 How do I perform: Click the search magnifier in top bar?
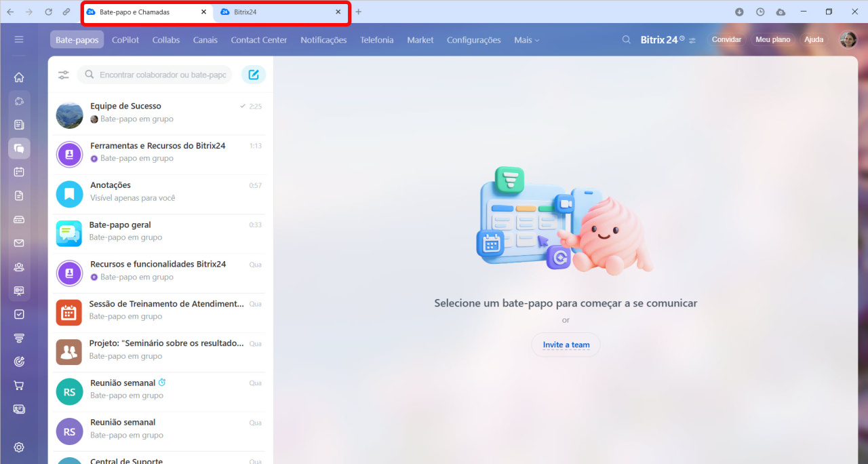click(x=627, y=40)
